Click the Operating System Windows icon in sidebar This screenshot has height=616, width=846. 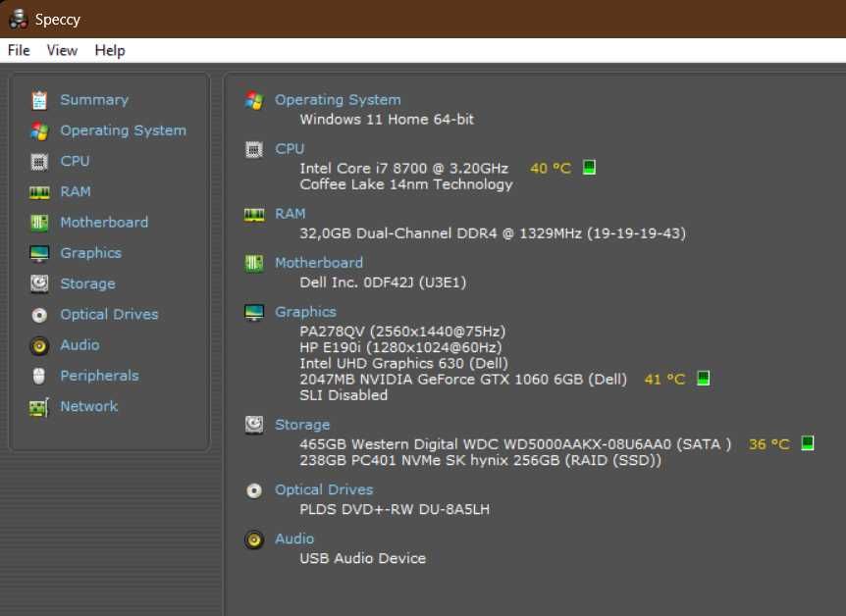[39, 131]
